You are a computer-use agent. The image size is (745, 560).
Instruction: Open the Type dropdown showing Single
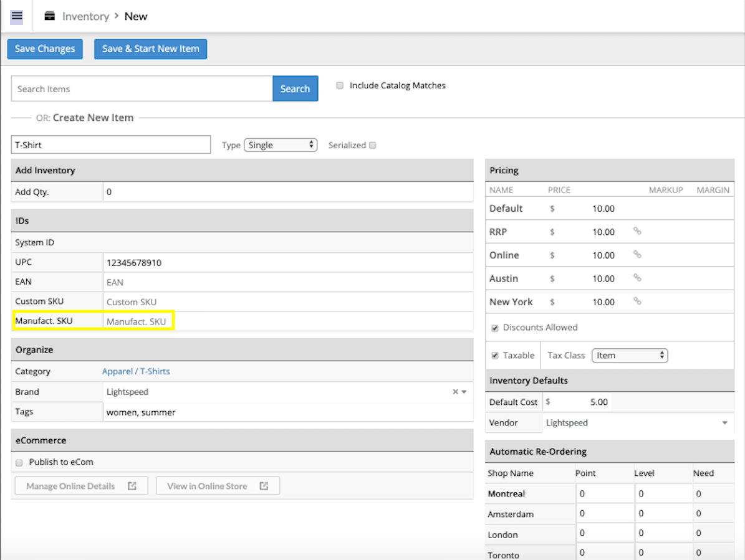(281, 145)
